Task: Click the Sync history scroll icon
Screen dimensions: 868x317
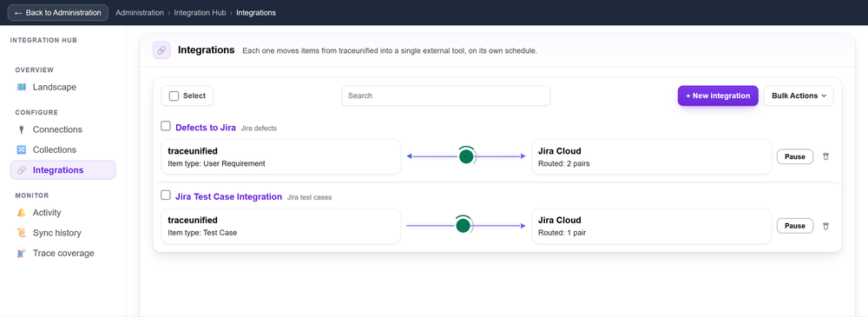Action: pos(21,233)
